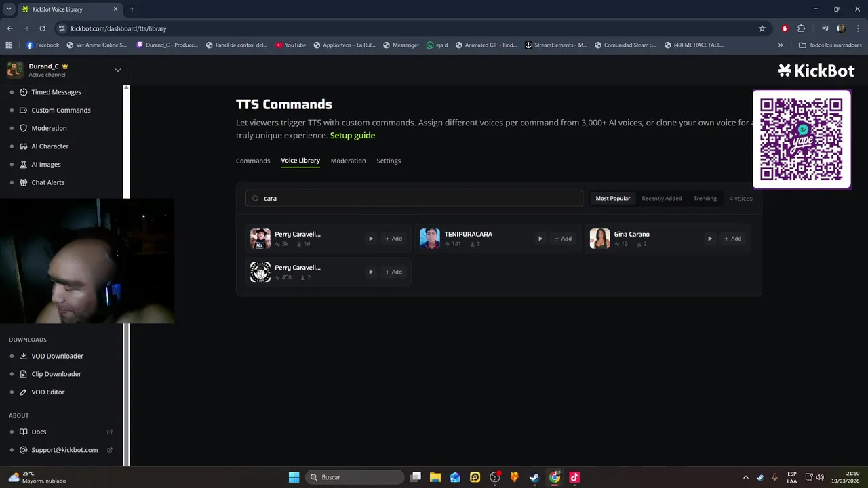Open the Facebook bookmark
This screenshot has width=868, height=488.
[x=43, y=45]
